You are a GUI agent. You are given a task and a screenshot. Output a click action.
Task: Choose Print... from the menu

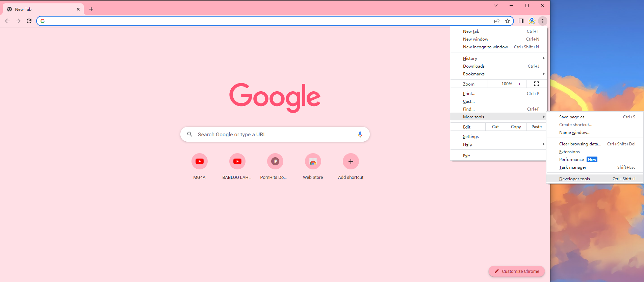[498, 94]
